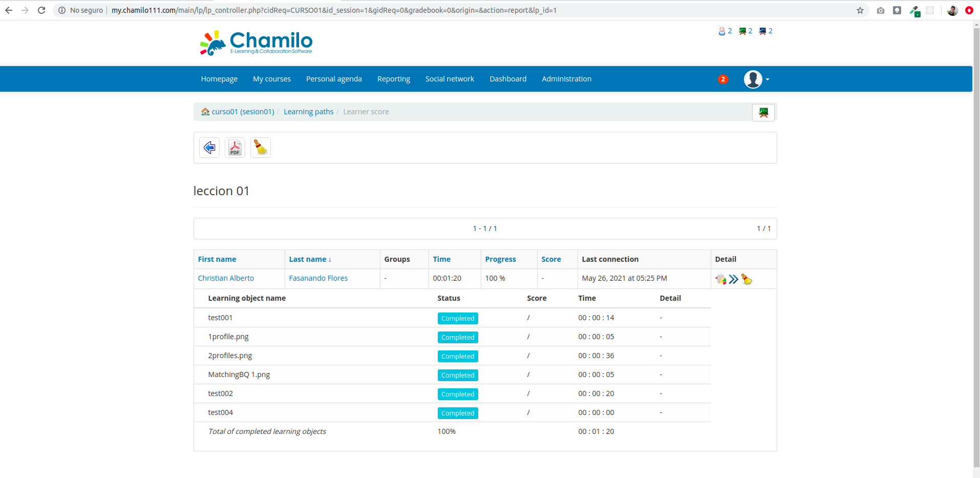Toggle sorting on the Progress column
This screenshot has width=980, height=478.
coord(500,259)
